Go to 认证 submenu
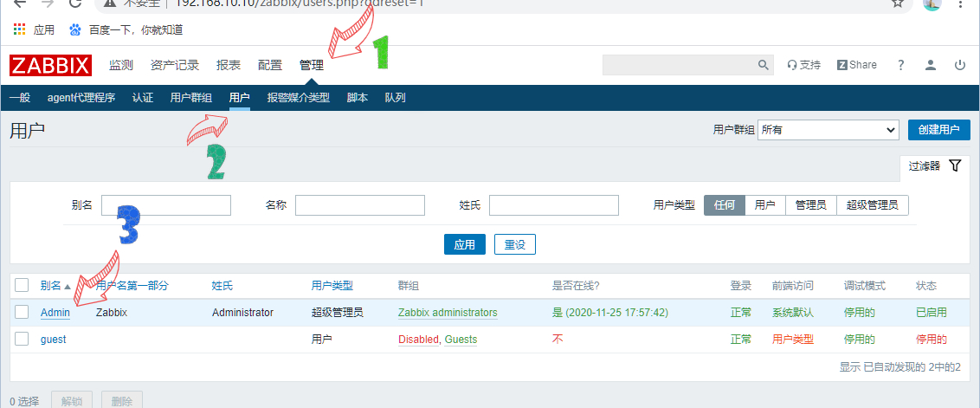The height and width of the screenshot is (408, 980). tap(143, 98)
